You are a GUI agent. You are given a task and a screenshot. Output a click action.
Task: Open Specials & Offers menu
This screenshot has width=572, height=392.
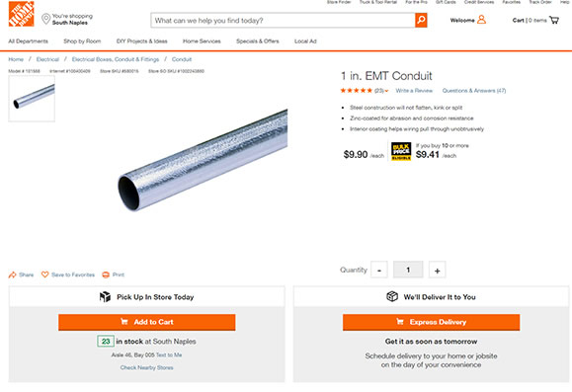(x=258, y=41)
